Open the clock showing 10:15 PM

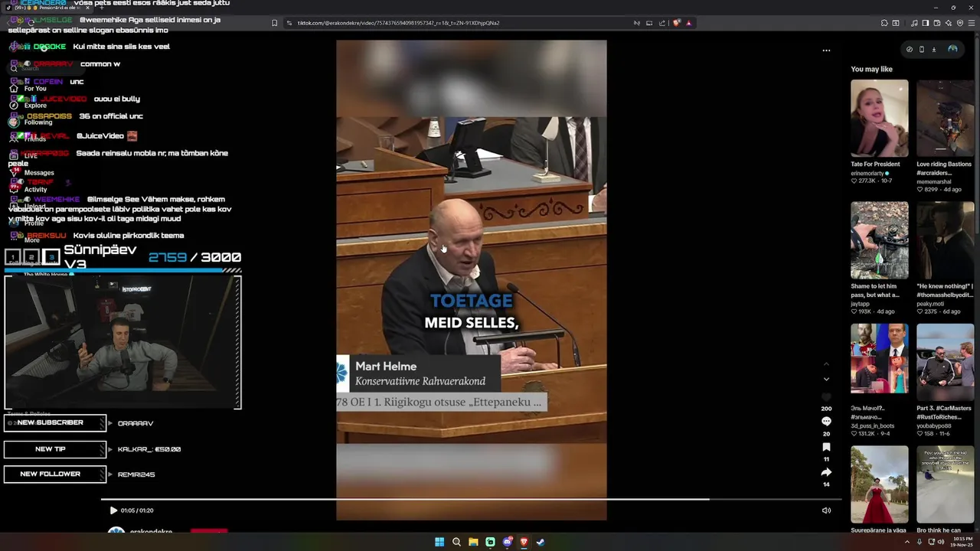click(x=963, y=542)
